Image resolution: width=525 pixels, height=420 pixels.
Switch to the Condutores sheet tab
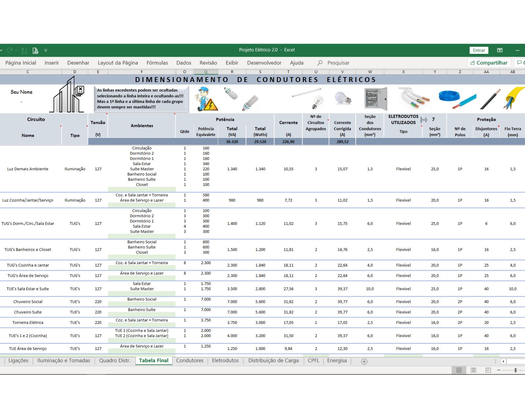pyautogui.click(x=190, y=360)
